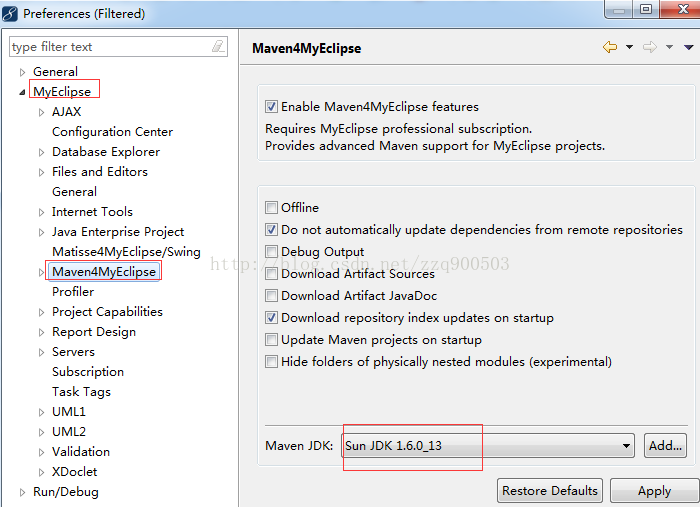Expand the Java Enterprise Project node
This screenshot has height=507, width=700.
(42, 232)
